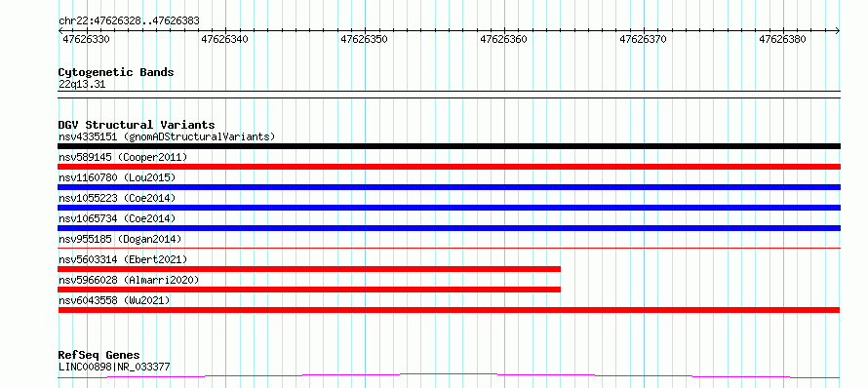
Task: Click the blue bar for nsv1055223
Action: tap(449, 208)
